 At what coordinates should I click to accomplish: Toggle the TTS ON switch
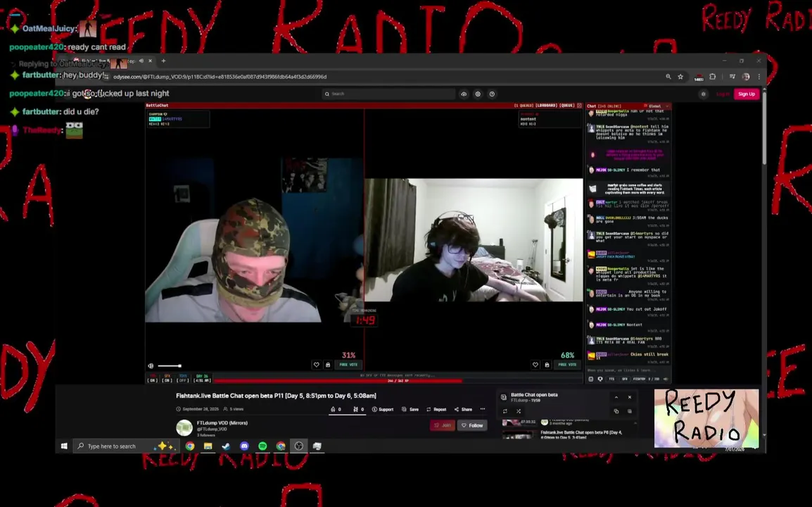pos(152,378)
